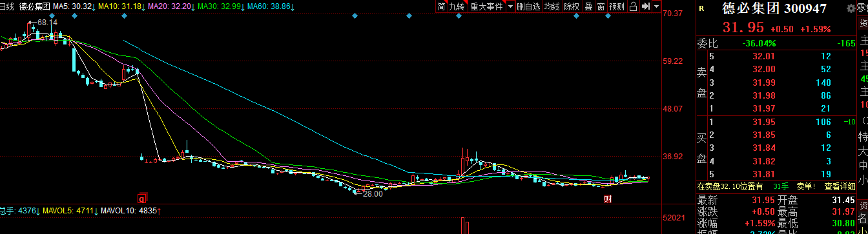Click the 叠 overlay chart icon
Viewport: 868px width, 234px height.
tap(588, 6)
